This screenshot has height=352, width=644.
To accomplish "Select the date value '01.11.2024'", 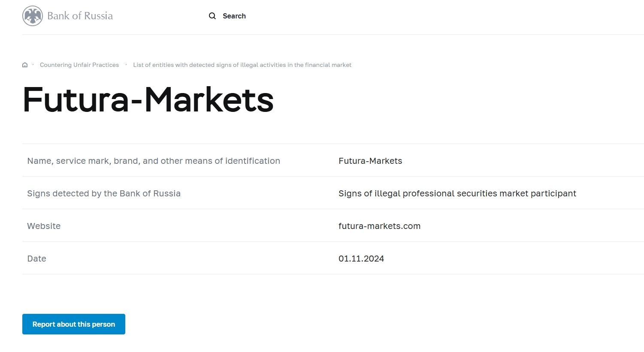I will pyautogui.click(x=361, y=259).
